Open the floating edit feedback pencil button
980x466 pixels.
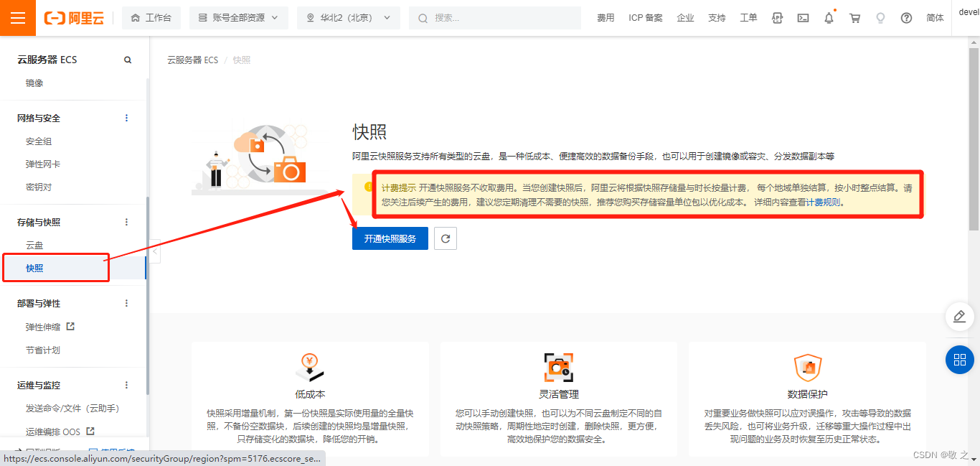pyautogui.click(x=960, y=317)
